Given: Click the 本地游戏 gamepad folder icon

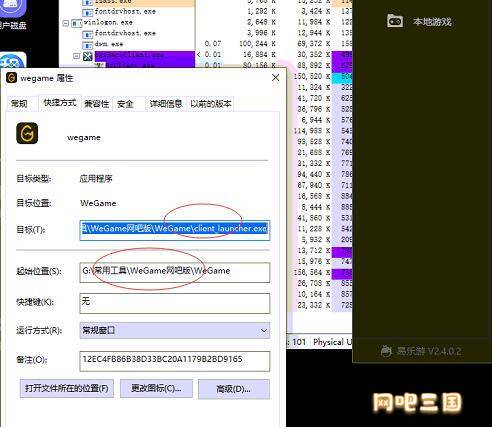Looking at the screenshot, I should (x=395, y=21).
